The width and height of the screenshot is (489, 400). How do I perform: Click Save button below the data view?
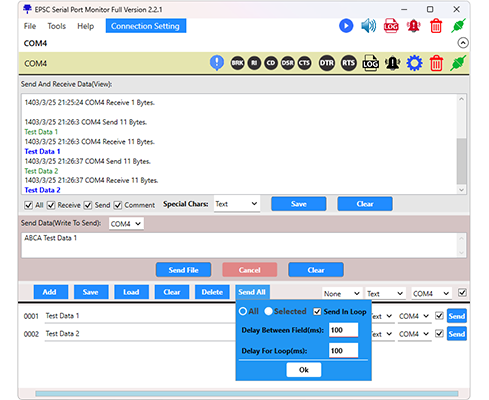click(x=298, y=204)
